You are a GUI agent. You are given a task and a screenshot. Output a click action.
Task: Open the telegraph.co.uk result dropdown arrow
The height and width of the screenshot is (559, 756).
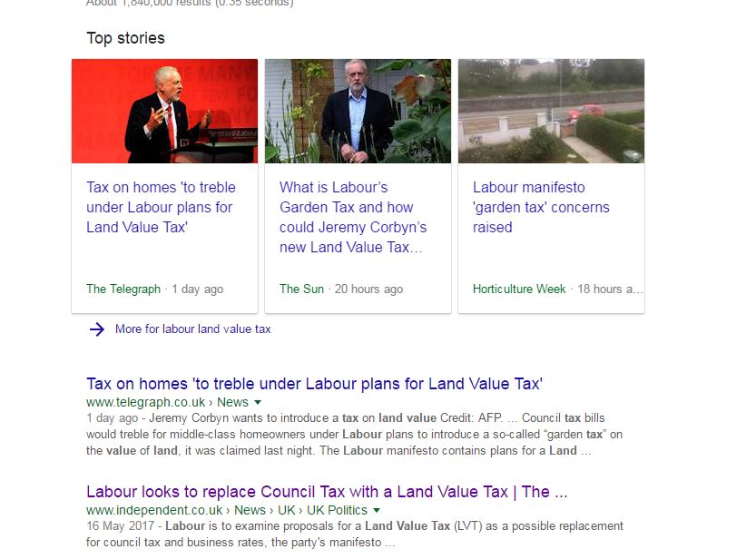[258, 402]
